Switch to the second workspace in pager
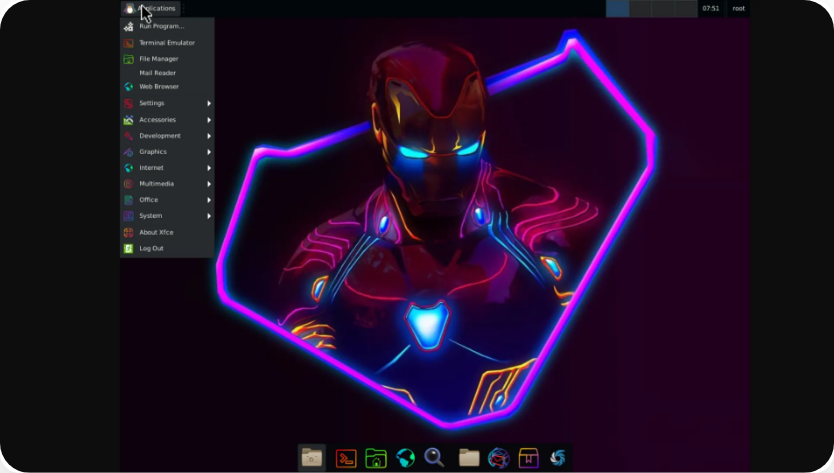The width and height of the screenshot is (834, 473). [640, 8]
